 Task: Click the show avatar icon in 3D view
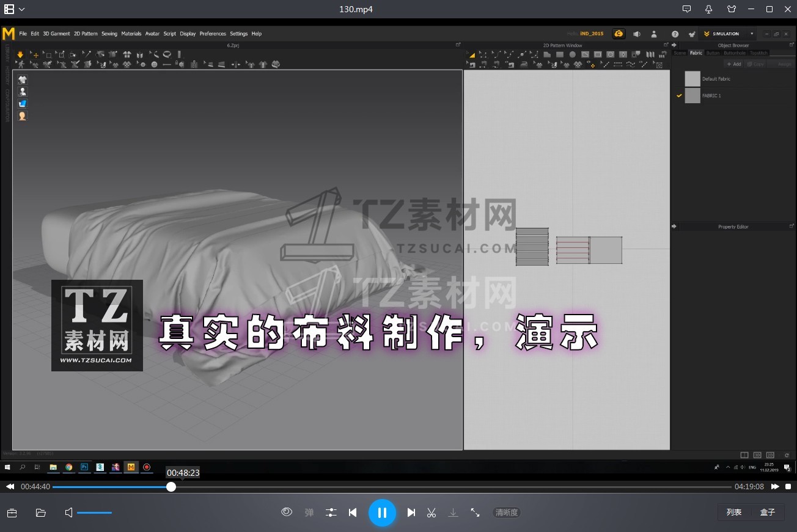click(x=23, y=92)
